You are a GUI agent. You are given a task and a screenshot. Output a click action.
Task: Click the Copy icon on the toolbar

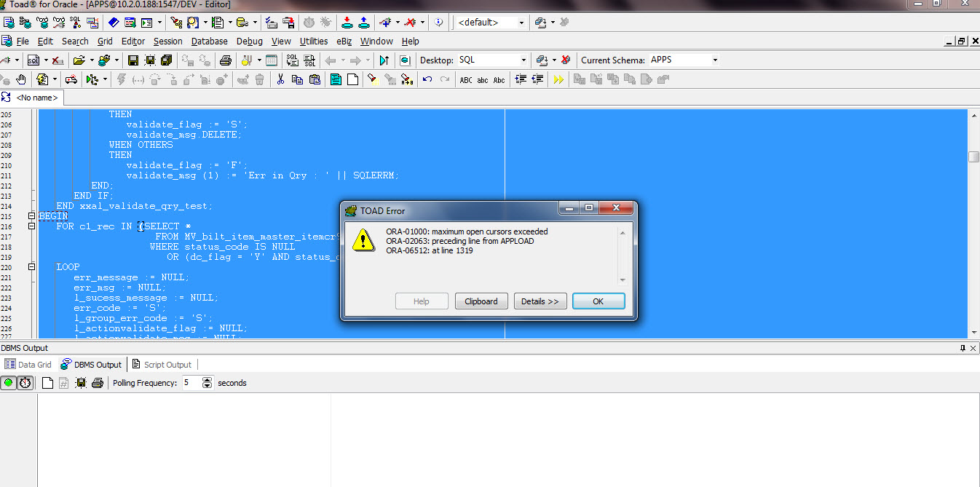(x=299, y=79)
